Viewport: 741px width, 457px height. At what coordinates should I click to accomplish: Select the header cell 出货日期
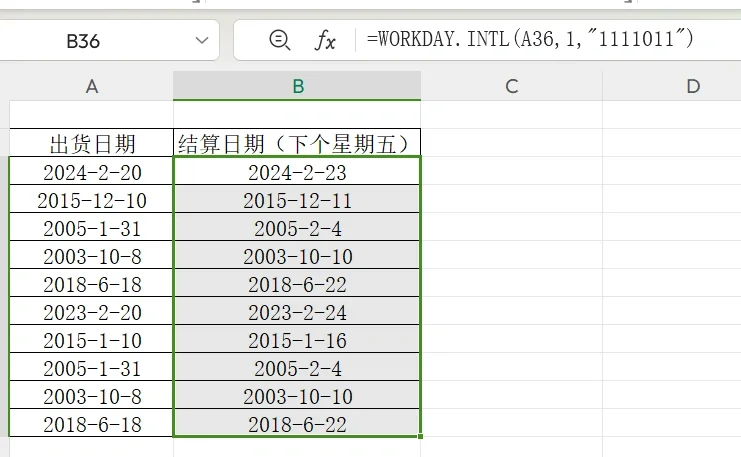tap(91, 143)
